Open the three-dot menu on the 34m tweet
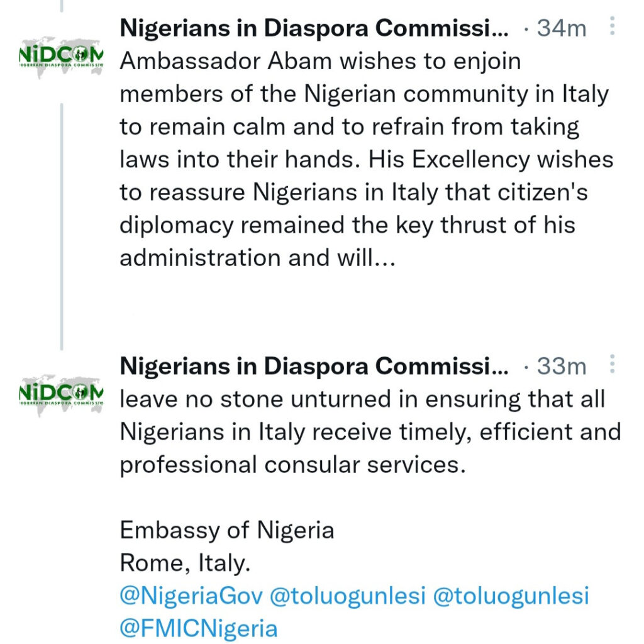Screen dimensions: 644x644 tap(613, 27)
